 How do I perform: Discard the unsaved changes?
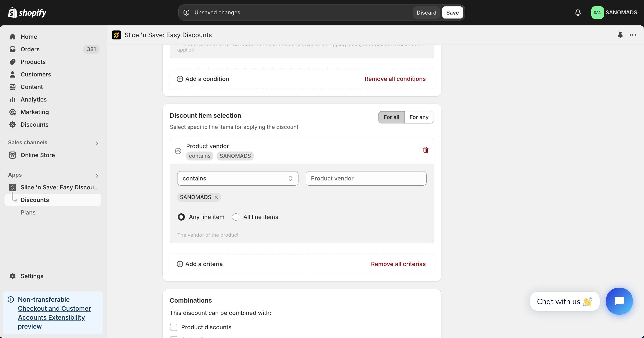coord(426,13)
